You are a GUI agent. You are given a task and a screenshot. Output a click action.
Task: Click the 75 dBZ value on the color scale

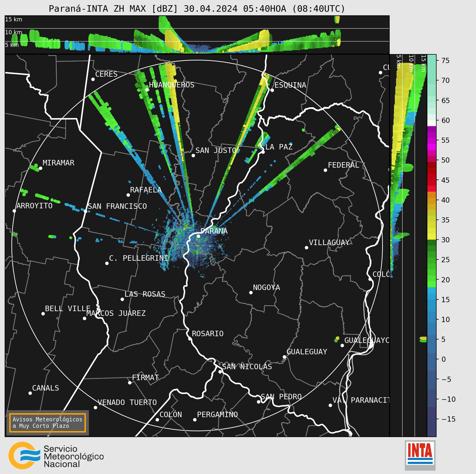tap(445, 61)
